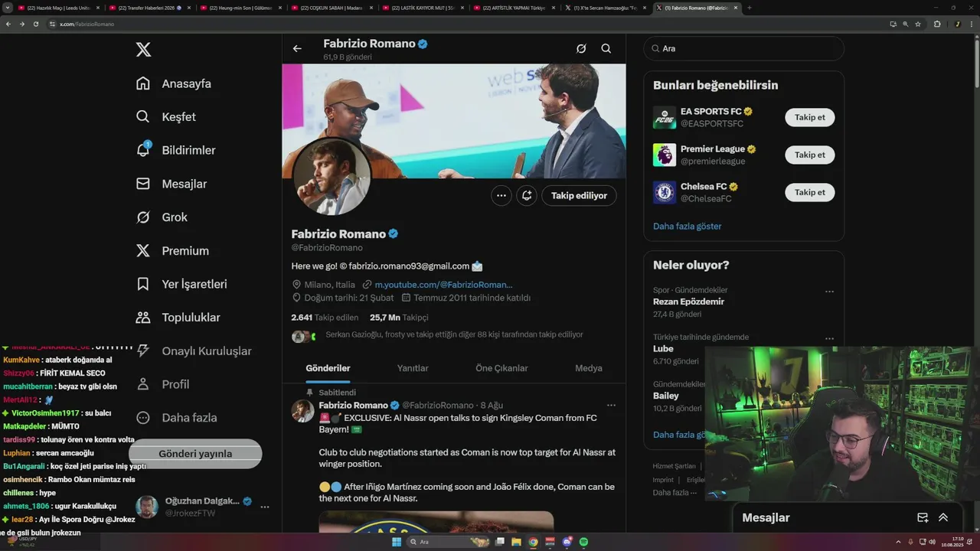The image size is (980, 551).
Task: Click Daha fazla göster under suggestions
Action: [687, 226]
